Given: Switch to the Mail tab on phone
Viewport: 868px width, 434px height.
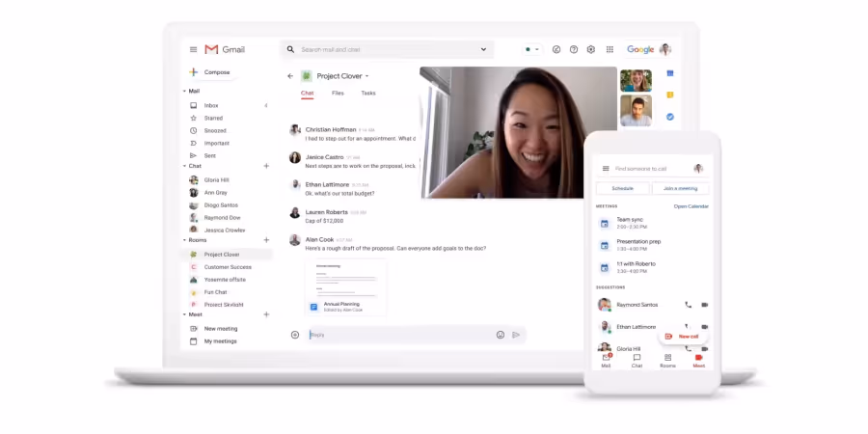Looking at the screenshot, I should pos(607,361).
